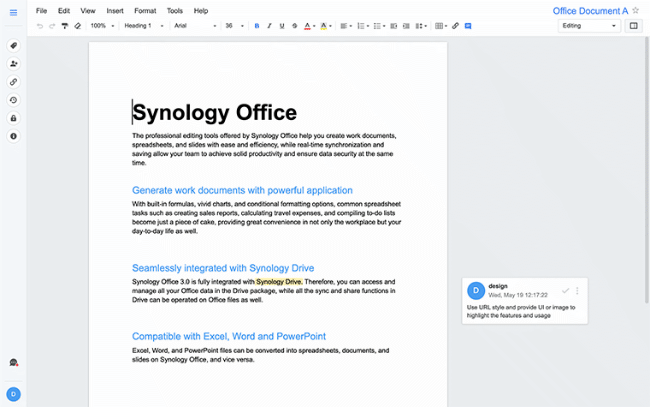The height and width of the screenshot is (407, 650).
Task: Open the Help menu
Action: tap(201, 11)
